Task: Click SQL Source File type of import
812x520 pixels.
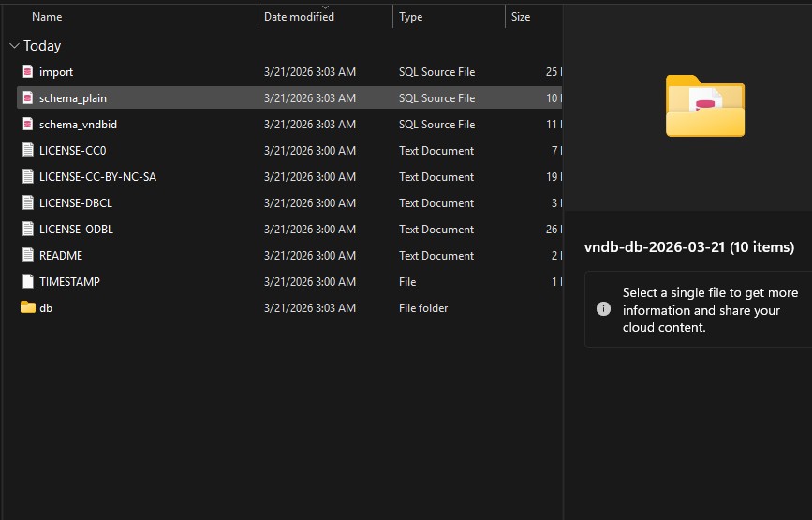Action: (x=436, y=72)
